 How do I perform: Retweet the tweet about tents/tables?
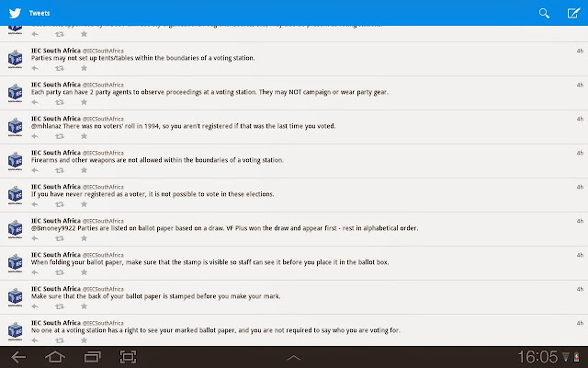pos(60,68)
